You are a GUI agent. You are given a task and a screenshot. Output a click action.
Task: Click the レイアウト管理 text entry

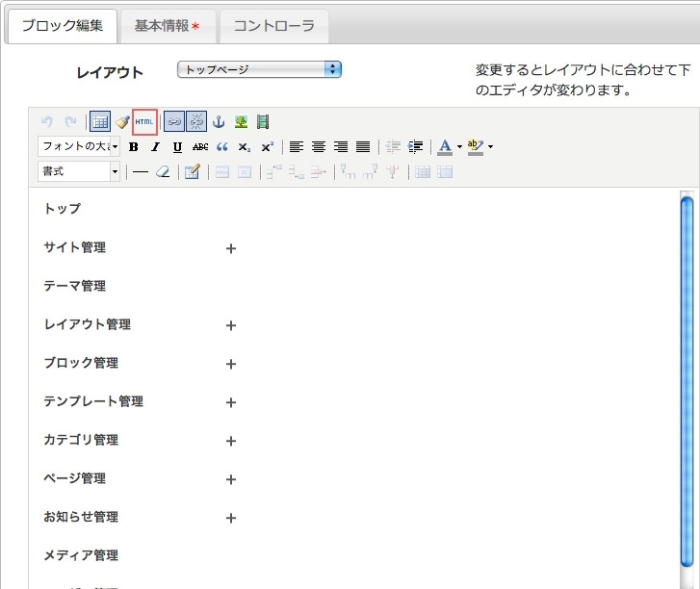tap(87, 324)
